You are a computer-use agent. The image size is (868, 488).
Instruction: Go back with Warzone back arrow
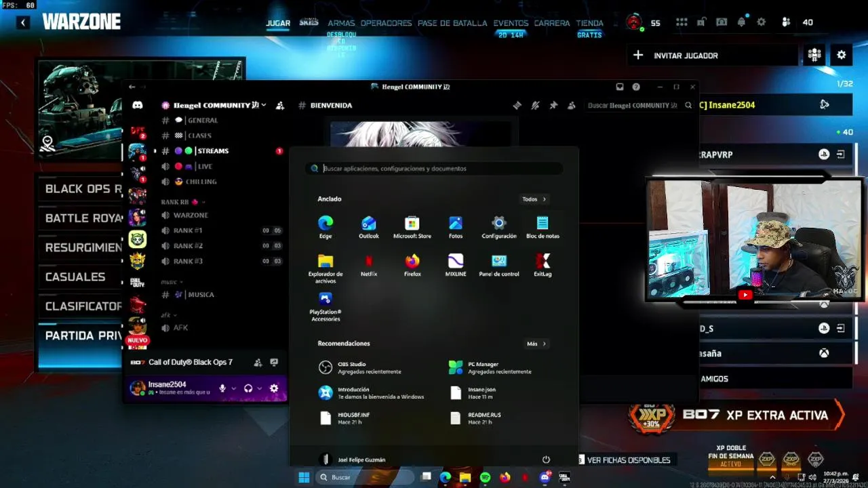(x=23, y=22)
